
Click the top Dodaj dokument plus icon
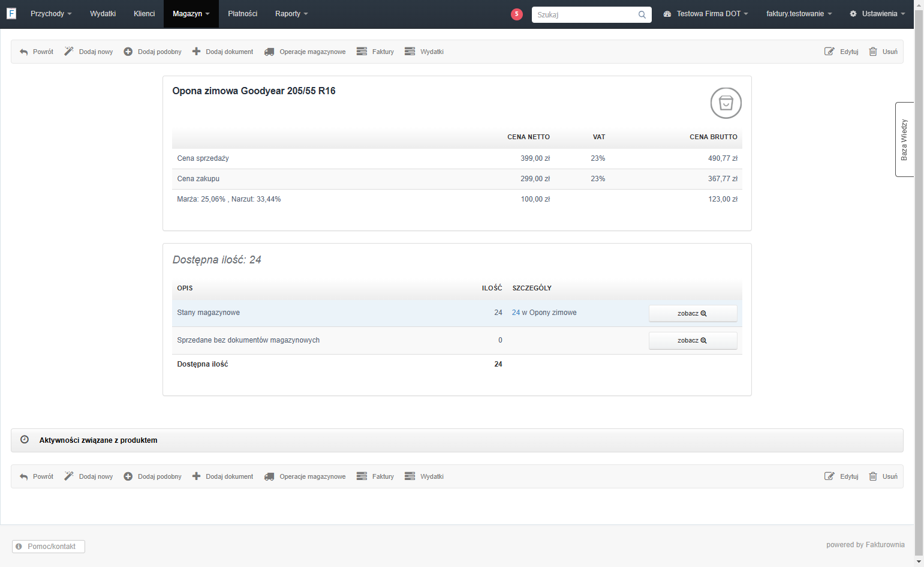pos(196,52)
